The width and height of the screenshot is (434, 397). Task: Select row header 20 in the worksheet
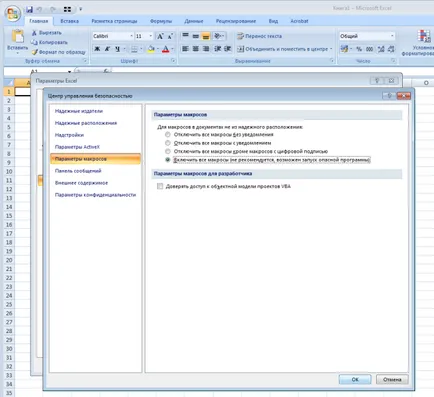pyautogui.click(x=9, y=260)
